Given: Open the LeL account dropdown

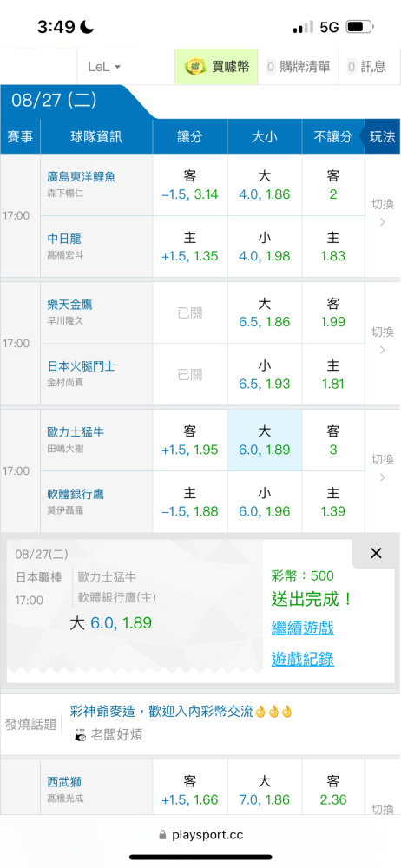Looking at the screenshot, I should point(104,67).
